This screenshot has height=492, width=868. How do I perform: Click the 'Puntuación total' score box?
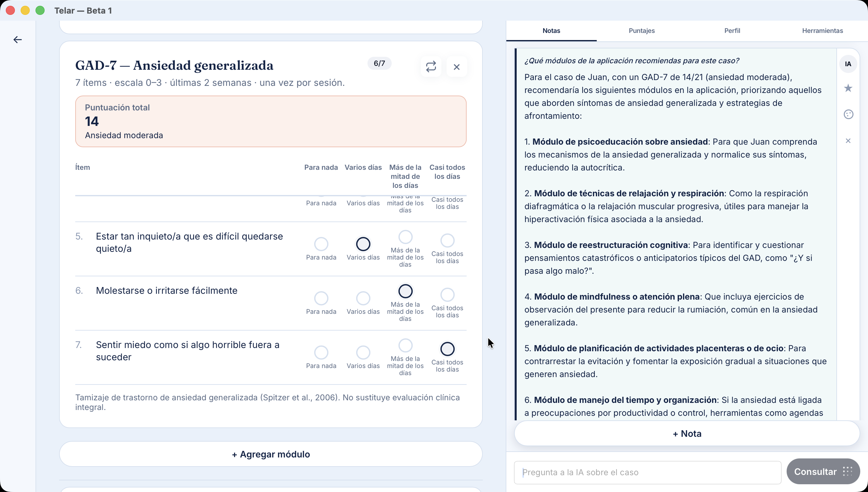pyautogui.click(x=271, y=121)
